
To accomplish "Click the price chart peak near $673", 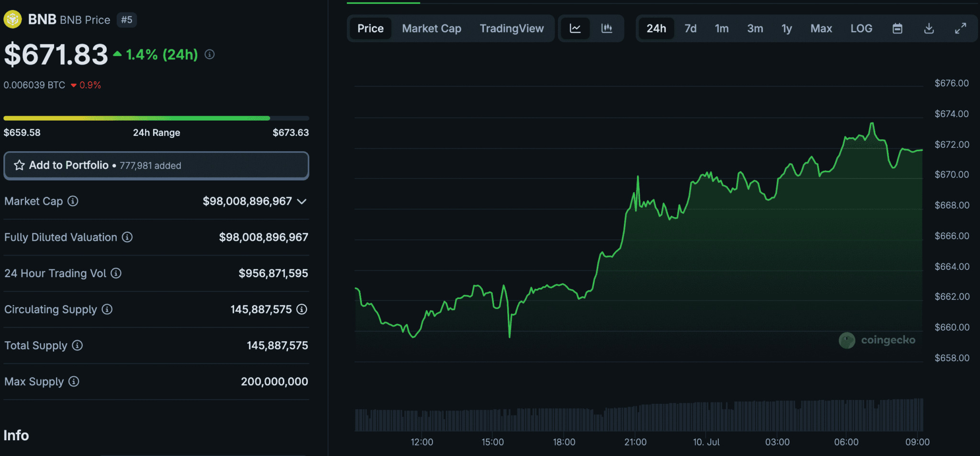I will coord(872,124).
